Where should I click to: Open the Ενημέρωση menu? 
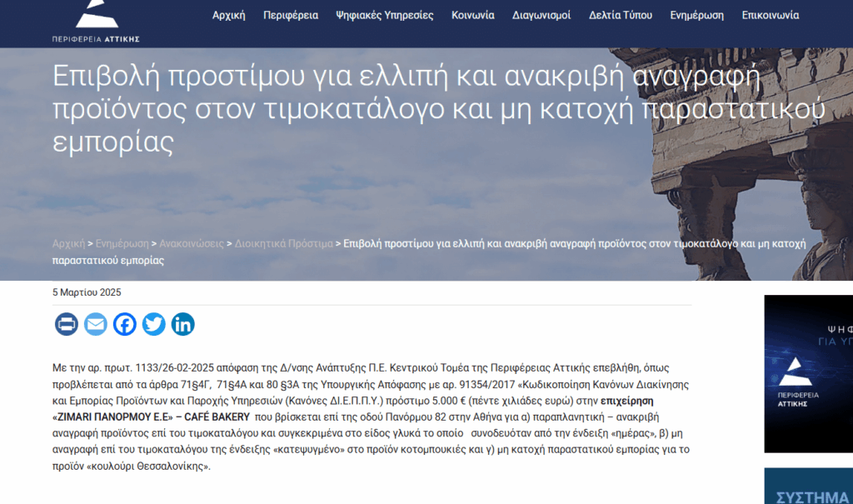pyautogui.click(x=697, y=15)
